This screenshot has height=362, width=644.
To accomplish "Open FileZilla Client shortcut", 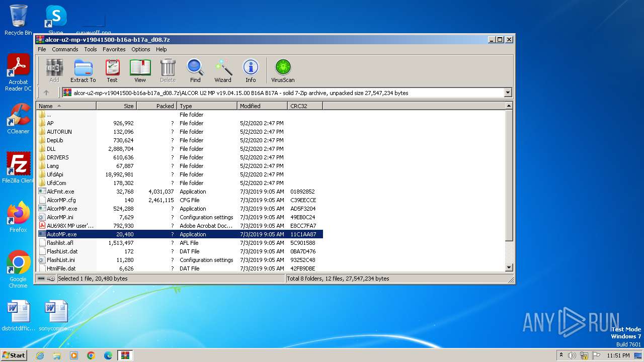I will pos(18,167).
